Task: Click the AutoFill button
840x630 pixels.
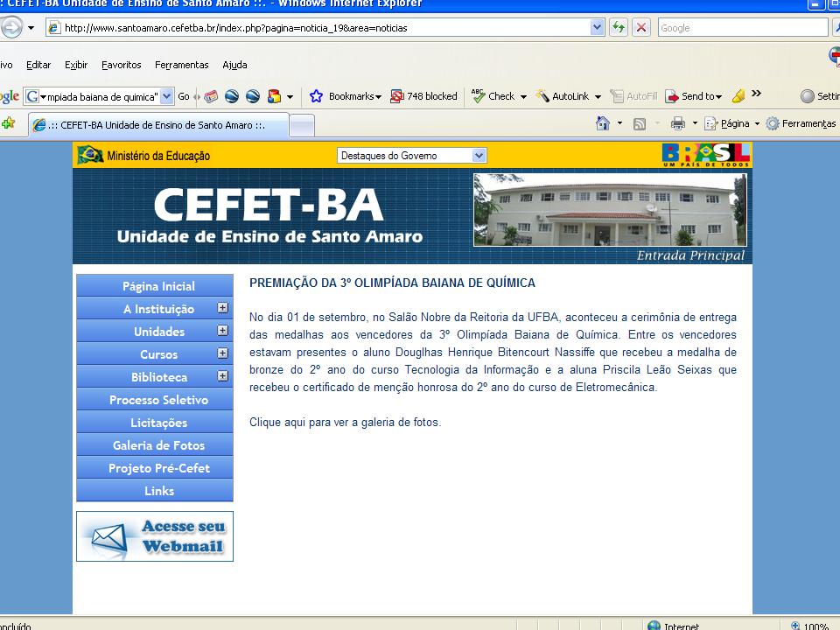Action: pyautogui.click(x=633, y=96)
